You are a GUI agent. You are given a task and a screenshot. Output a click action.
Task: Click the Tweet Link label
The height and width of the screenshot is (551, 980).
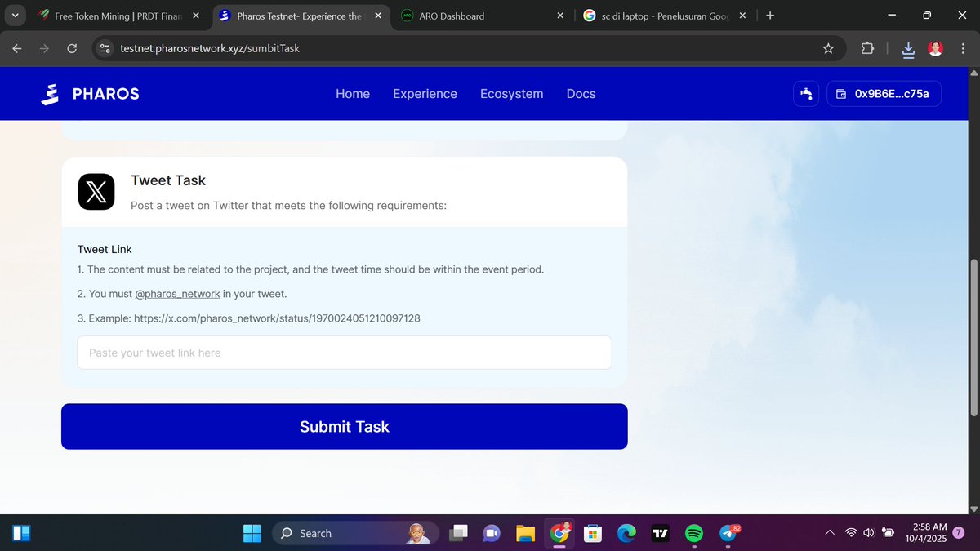tap(105, 249)
